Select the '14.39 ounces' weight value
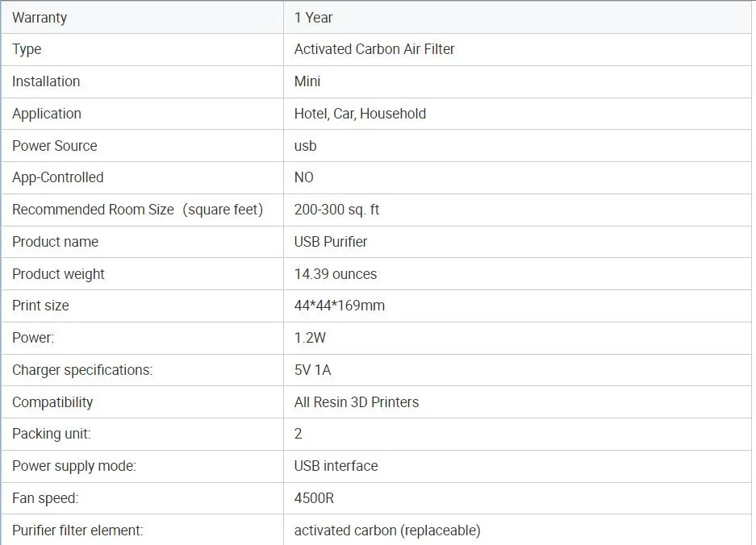 tap(336, 274)
